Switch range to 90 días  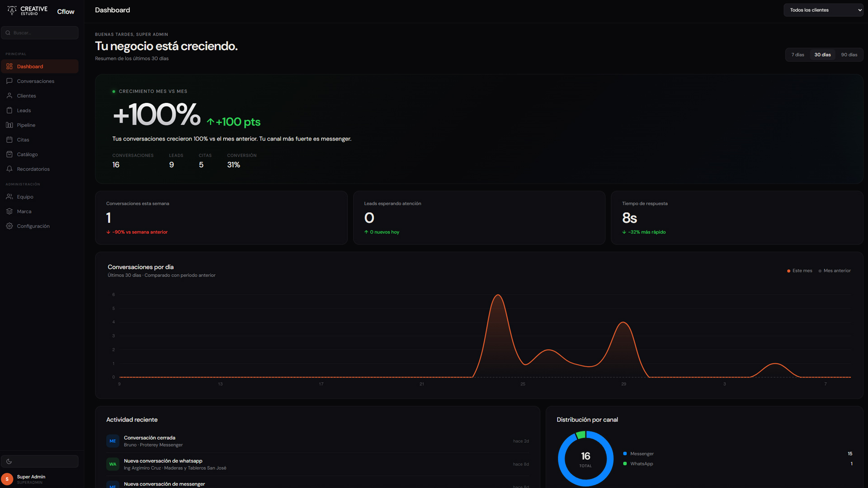coord(849,55)
